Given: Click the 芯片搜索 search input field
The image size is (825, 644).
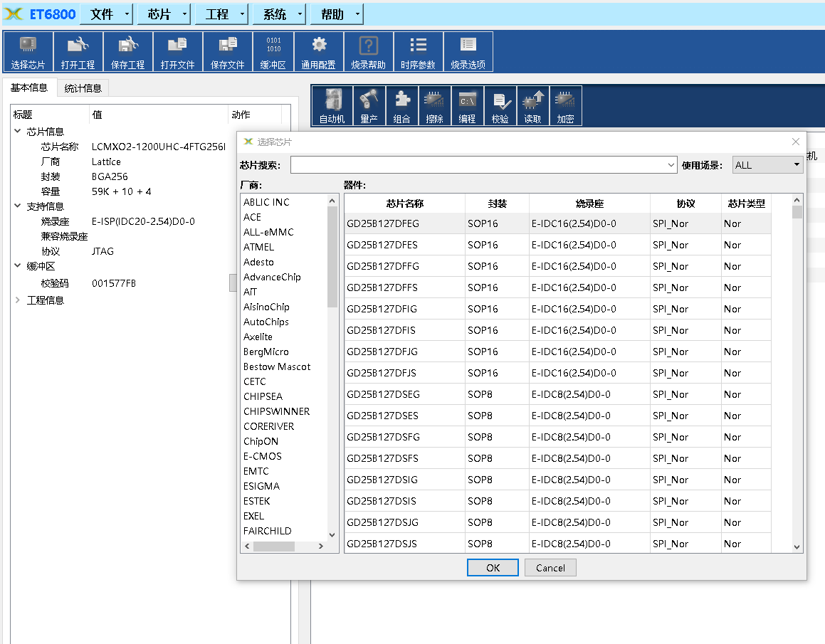Looking at the screenshot, I should tap(477, 165).
